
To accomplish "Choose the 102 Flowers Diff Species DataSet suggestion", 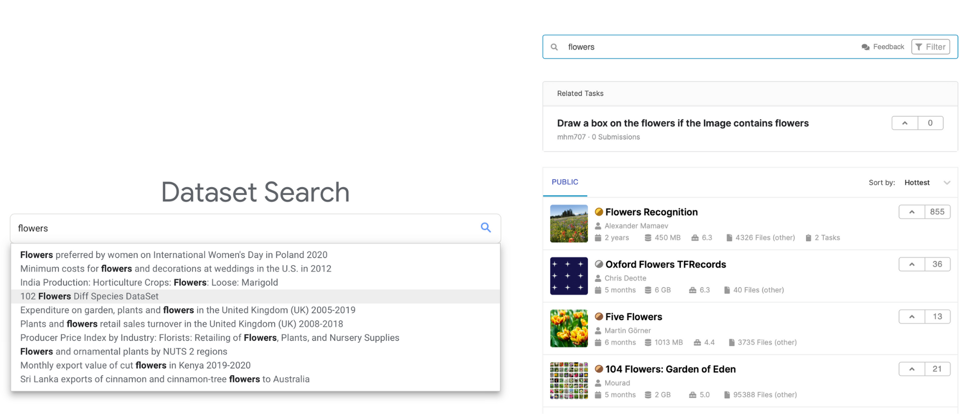I will coord(89,296).
